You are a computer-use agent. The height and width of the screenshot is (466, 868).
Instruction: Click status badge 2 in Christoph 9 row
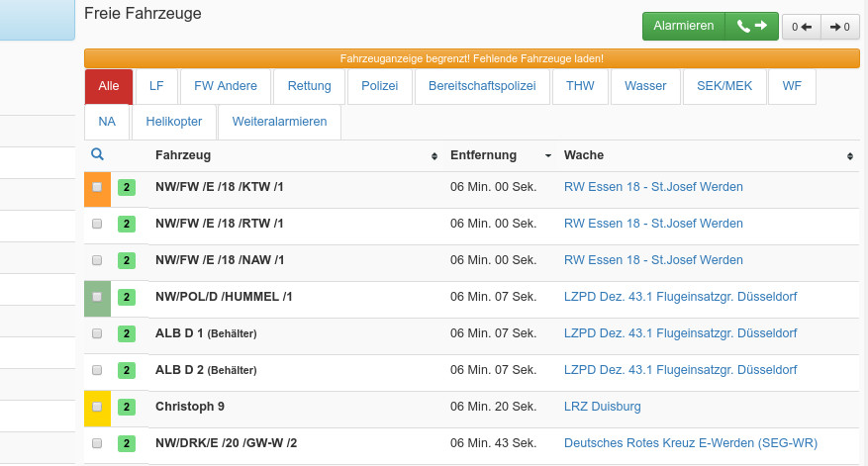click(127, 407)
